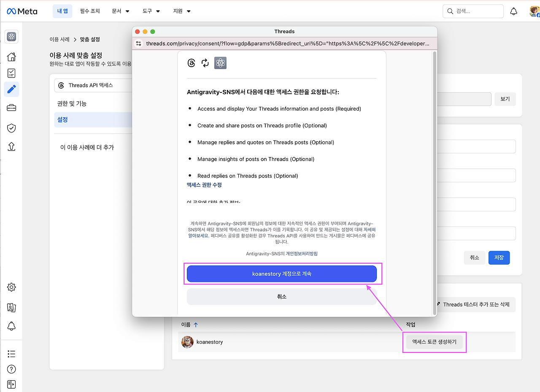The height and width of the screenshot is (392, 540).
Task: Click the 보기 button
Action: pos(505,99)
